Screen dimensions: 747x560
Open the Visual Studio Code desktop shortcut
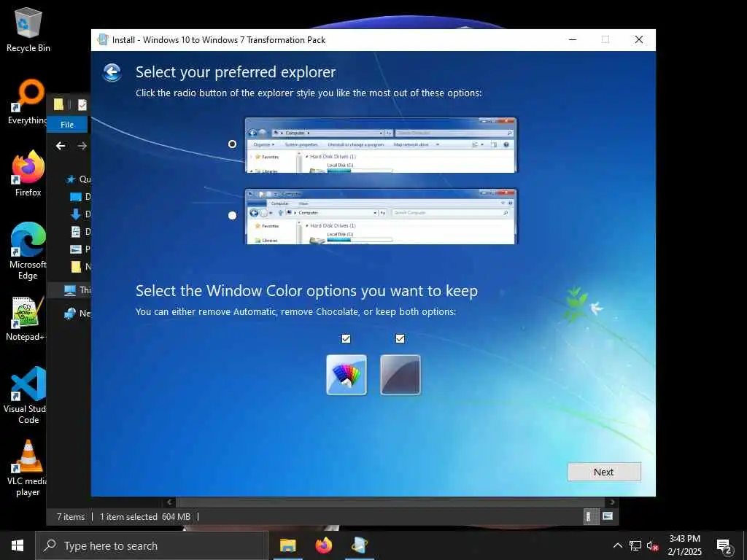(x=26, y=395)
